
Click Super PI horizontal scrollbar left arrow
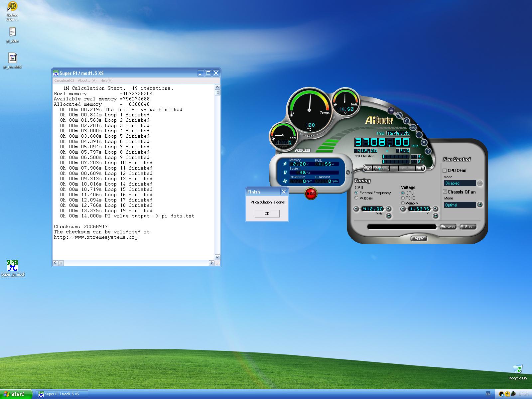point(56,263)
